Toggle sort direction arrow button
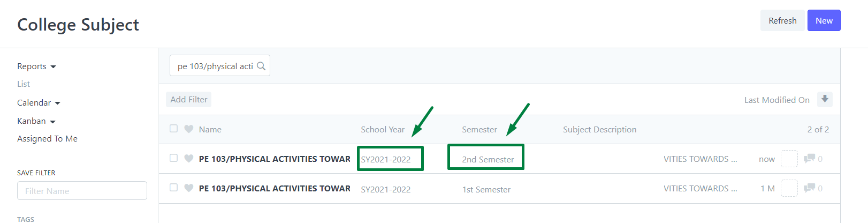This screenshot has height=223, width=868. click(825, 99)
